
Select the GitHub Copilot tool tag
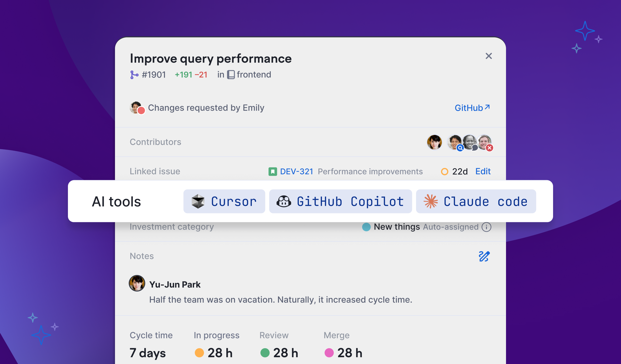[340, 201]
